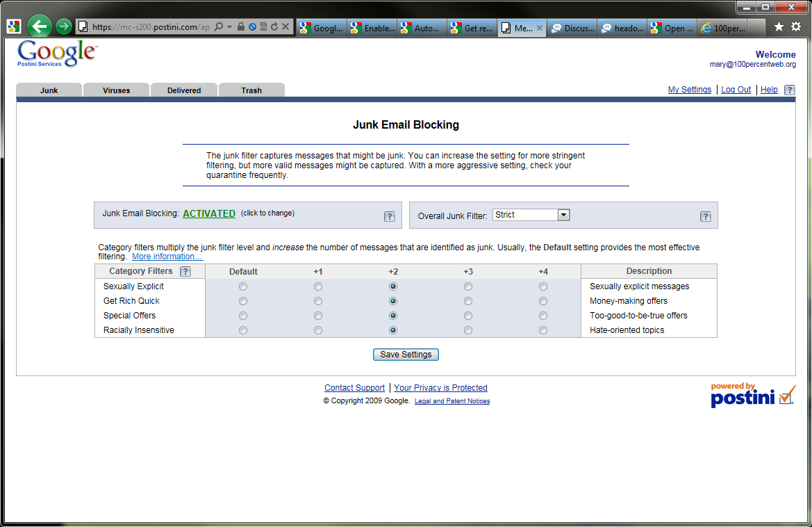812x527 pixels.
Task: Click the powered by postini logo
Action: tap(752, 395)
